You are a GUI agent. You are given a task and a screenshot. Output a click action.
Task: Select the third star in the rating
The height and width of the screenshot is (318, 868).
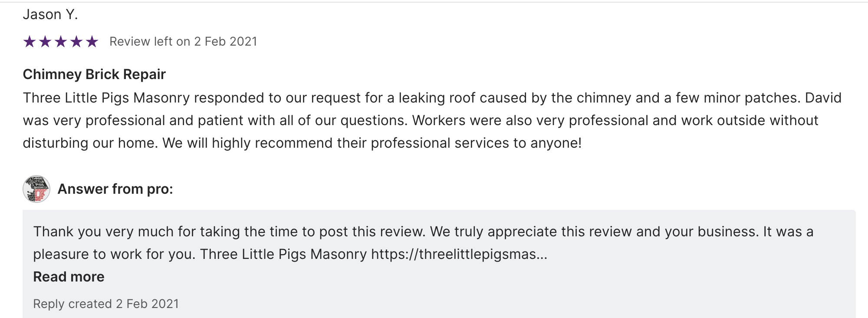point(61,42)
